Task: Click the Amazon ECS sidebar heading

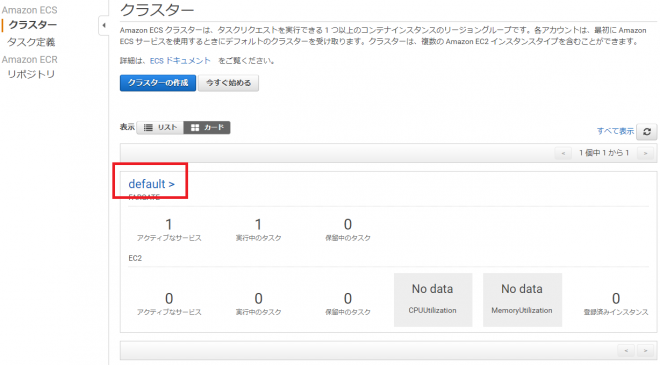Action: pyautogui.click(x=29, y=10)
